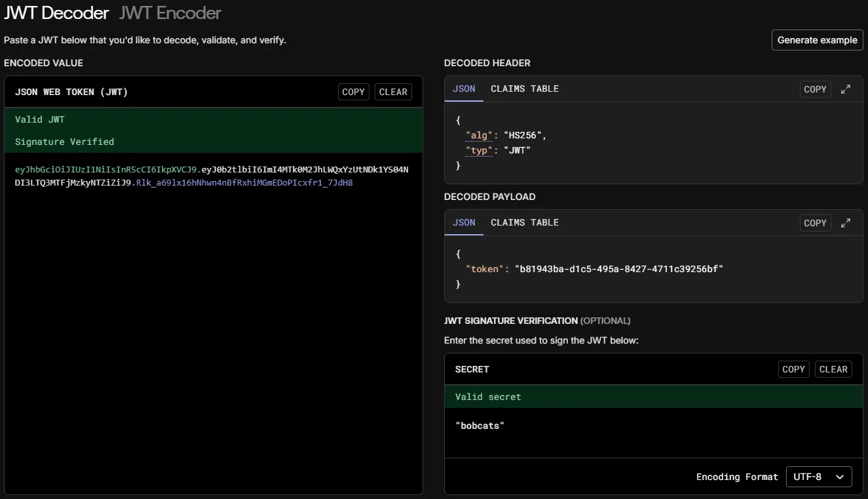868x499 pixels.
Task: Expand the Decoded Payload panel to fullscreen
Action: [x=846, y=222]
